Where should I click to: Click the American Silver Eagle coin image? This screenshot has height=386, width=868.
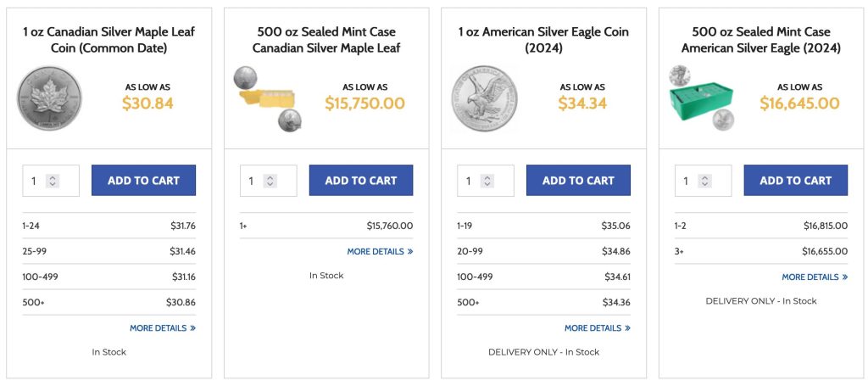(x=484, y=98)
